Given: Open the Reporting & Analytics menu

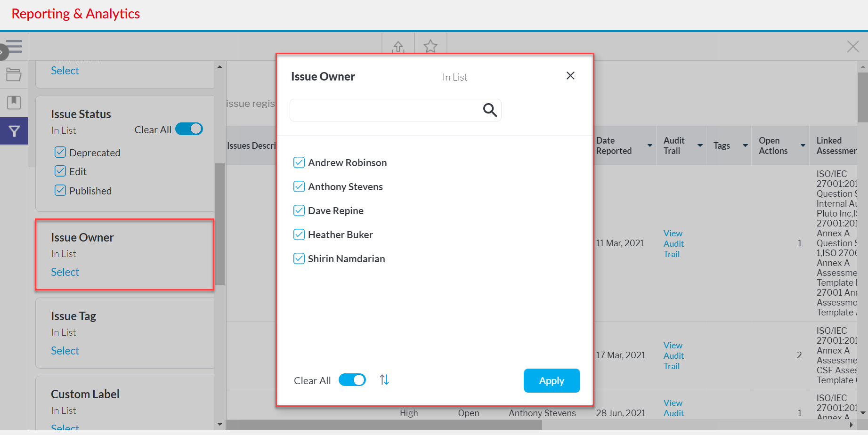Looking at the screenshot, I should [x=75, y=14].
